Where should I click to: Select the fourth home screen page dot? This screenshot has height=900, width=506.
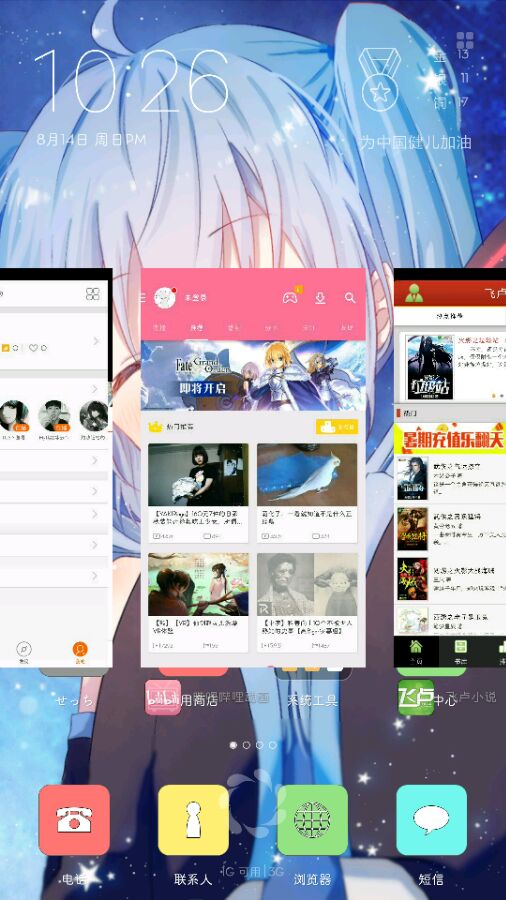(273, 745)
